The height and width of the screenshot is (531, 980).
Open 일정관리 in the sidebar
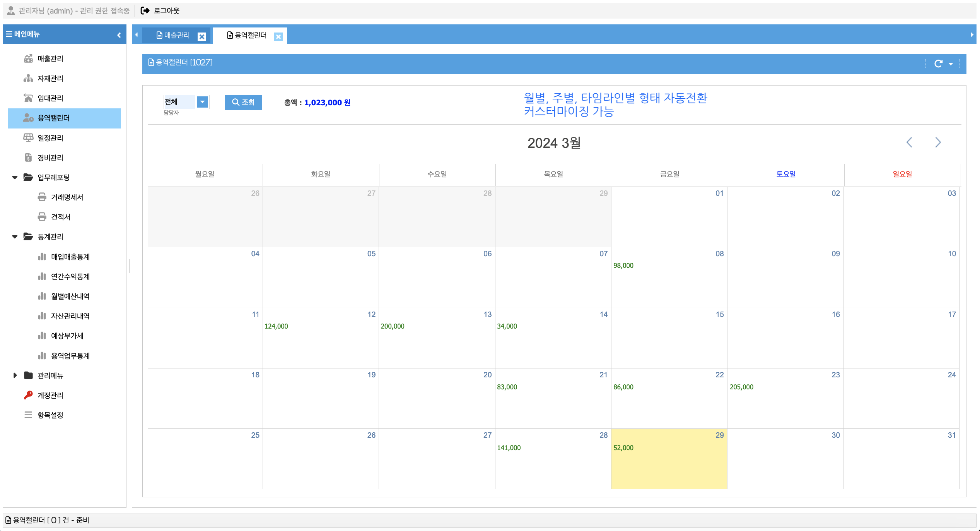click(x=50, y=138)
